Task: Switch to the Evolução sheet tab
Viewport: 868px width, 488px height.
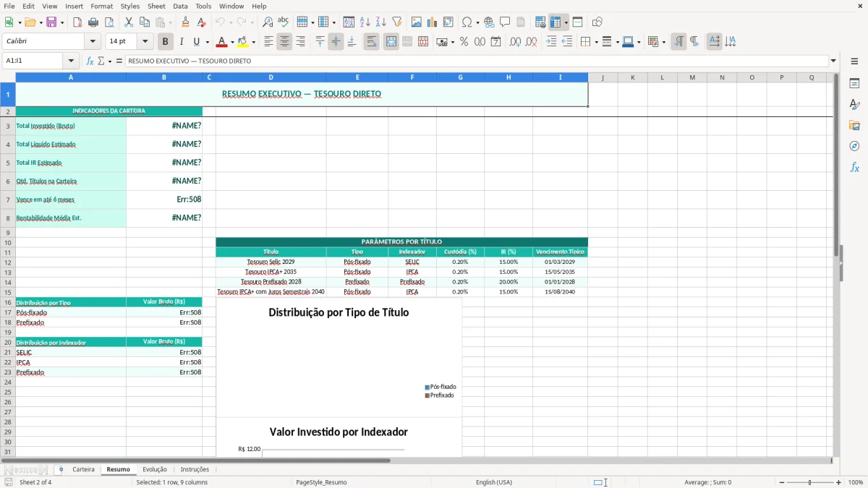Action: 155,469
